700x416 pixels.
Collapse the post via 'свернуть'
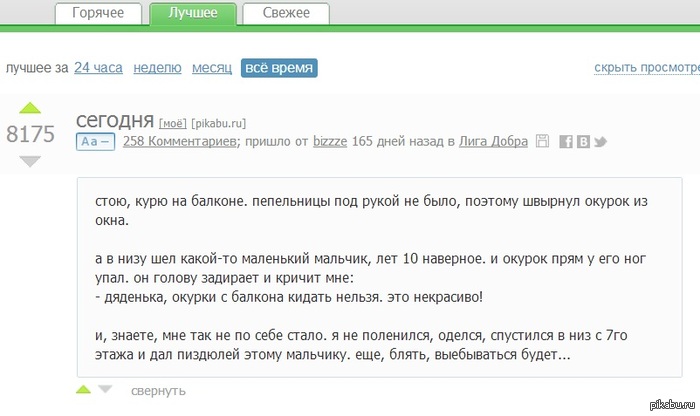[x=158, y=390]
